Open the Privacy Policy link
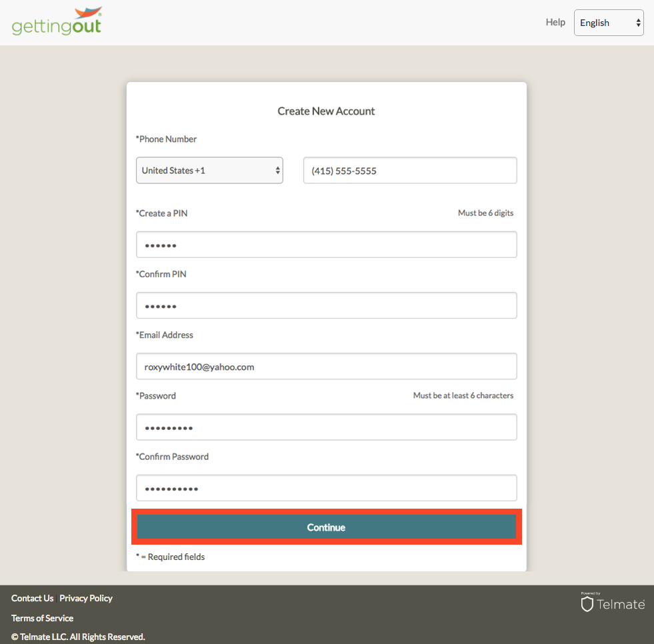 [x=86, y=598]
